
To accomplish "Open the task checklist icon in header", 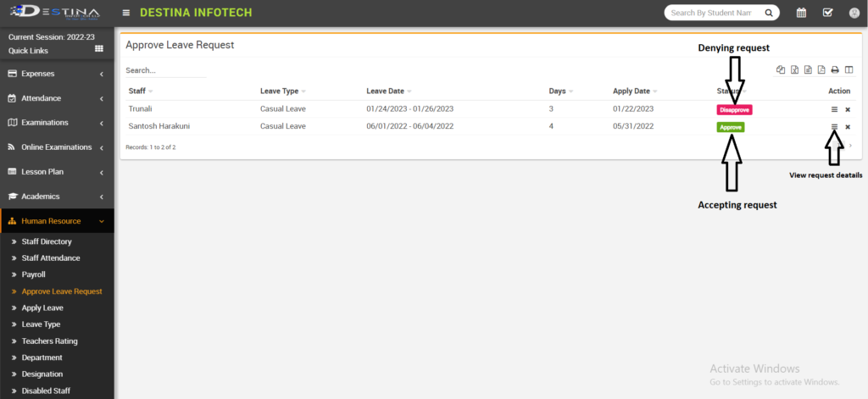I will tap(827, 13).
